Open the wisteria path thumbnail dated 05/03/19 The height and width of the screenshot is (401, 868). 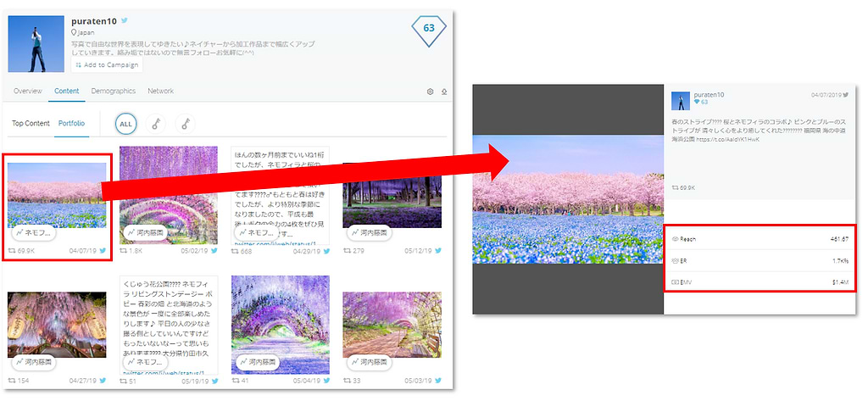(392, 325)
